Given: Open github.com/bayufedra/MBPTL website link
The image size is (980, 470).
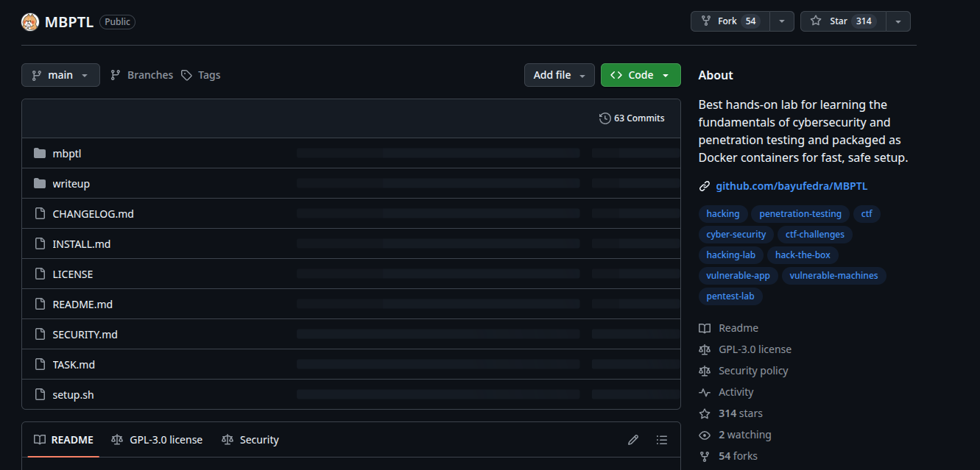Looking at the screenshot, I should [792, 186].
